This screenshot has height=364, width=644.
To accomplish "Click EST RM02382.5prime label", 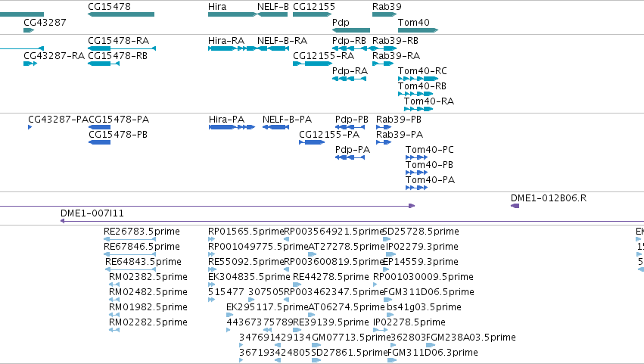I will (148, 277).
